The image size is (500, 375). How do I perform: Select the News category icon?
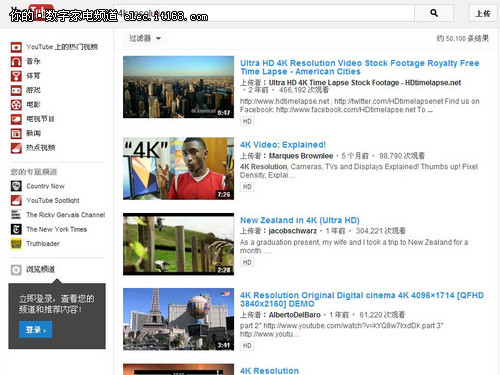(16, 134)
